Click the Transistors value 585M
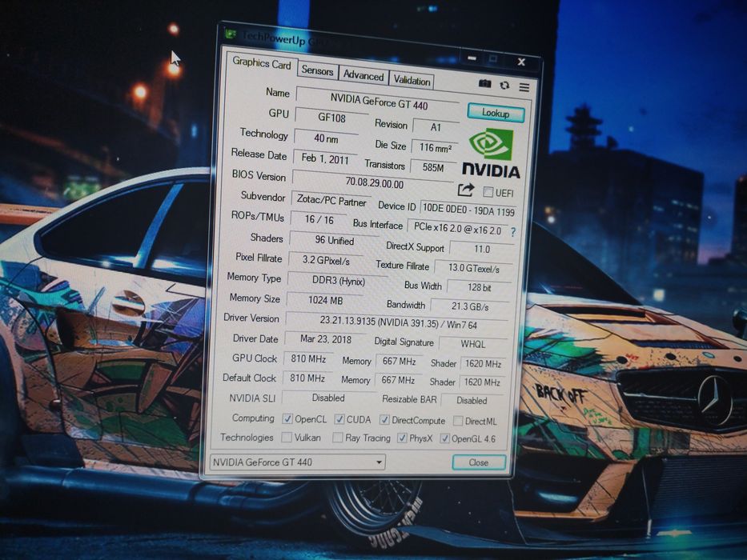The width and height of the screenshot is (747, 560). coord(433,167)
